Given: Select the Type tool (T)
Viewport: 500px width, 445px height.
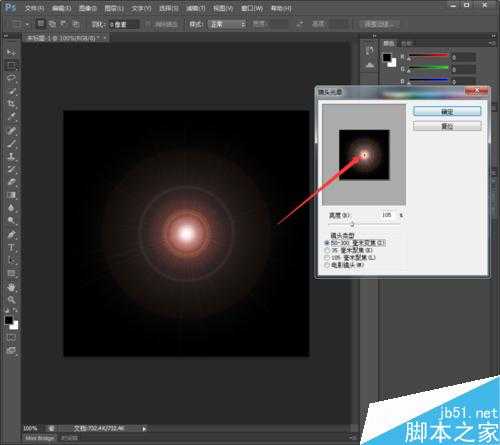Looking at the screenshot, I should (x=11, y=248).
